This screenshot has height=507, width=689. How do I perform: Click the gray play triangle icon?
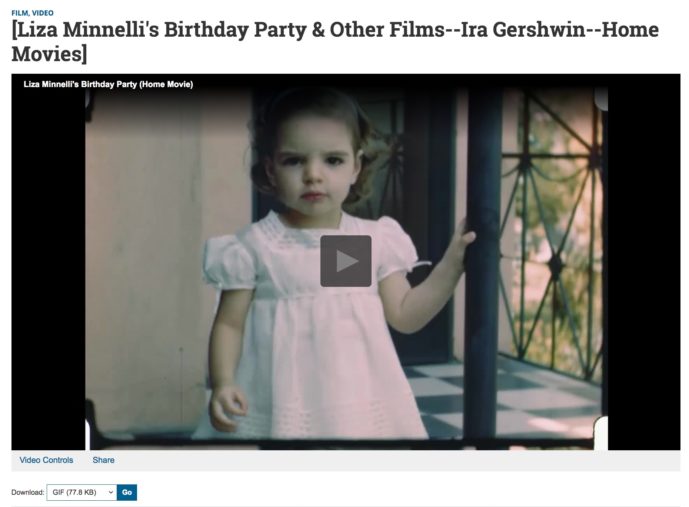347,261
